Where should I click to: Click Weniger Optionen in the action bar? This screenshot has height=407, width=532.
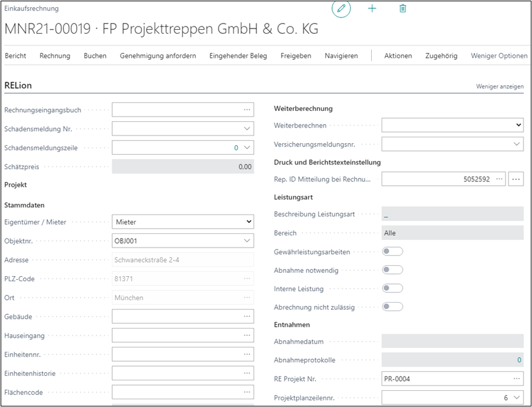[x=499, y=56]
